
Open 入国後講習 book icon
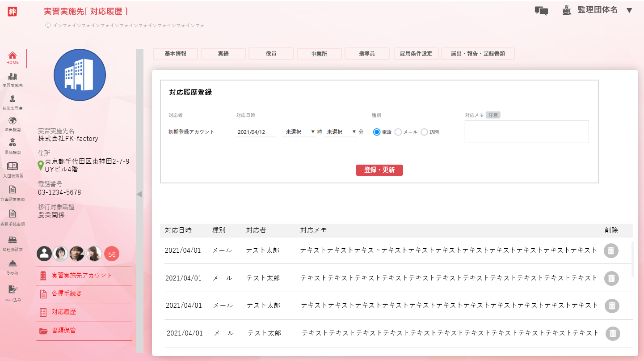[13, 169]
